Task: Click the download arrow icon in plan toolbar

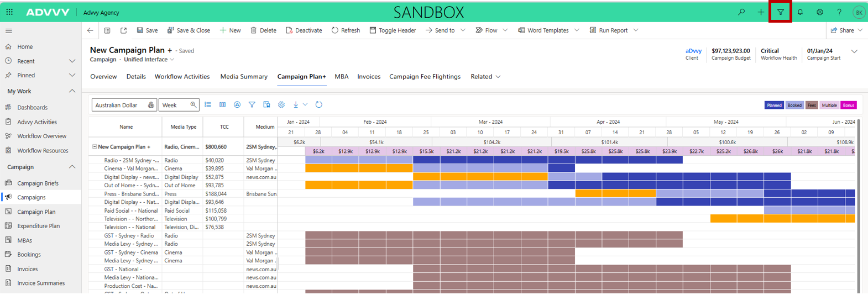Action: coord(296,104)
